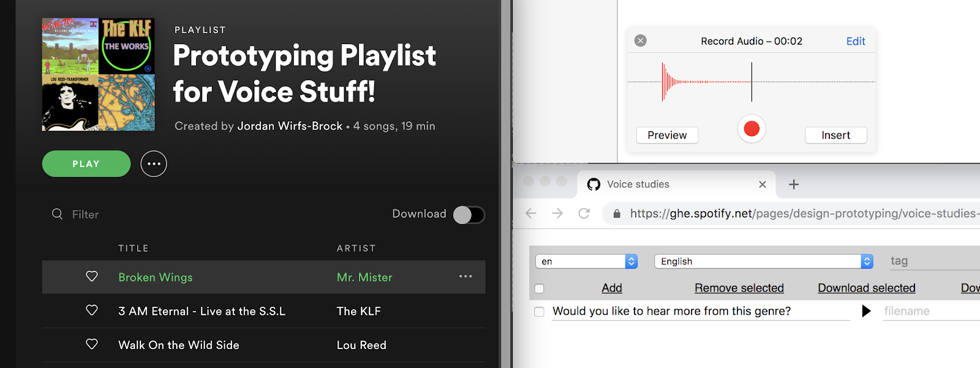Click the GitHub favicon on Voice studies tab
The height and width of the screenshot is (368, 980).
coord(594,184)
